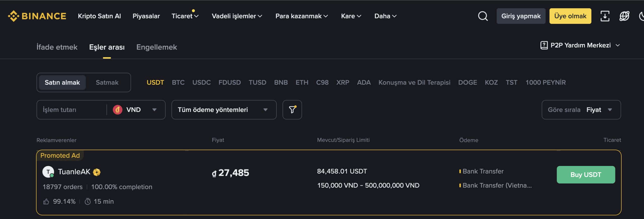
Task: Click the green Buy USDT button
Action: pyautogui.click(x=586, y=174)
